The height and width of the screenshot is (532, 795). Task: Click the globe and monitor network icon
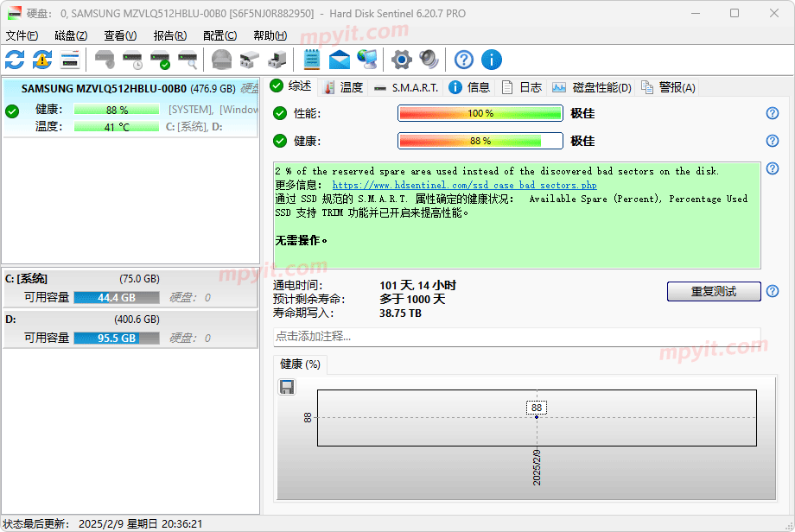click(x=367, y=60)
